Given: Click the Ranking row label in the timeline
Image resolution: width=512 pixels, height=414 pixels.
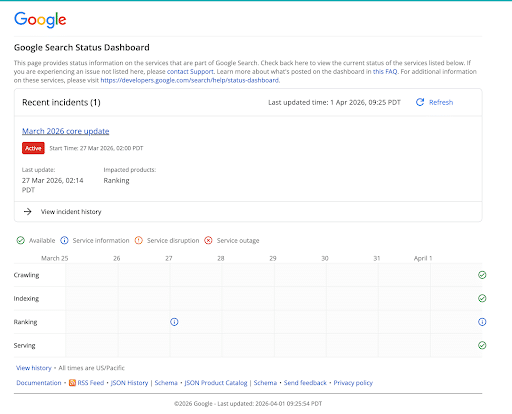Looking at the screenshot, I should (25, 322).
